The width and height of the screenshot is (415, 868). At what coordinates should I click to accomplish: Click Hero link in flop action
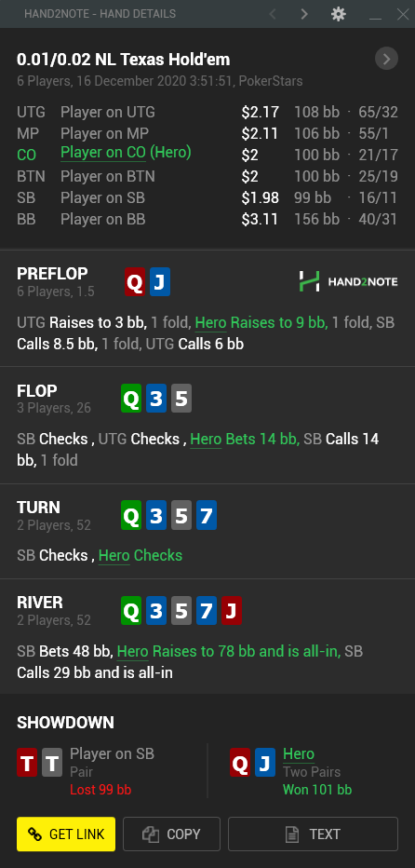pyautogui.click(x=206, y=440)
